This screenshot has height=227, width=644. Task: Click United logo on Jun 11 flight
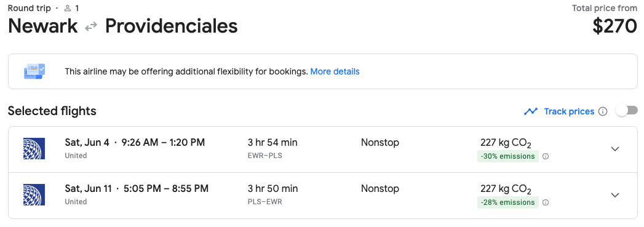[34, 194]
